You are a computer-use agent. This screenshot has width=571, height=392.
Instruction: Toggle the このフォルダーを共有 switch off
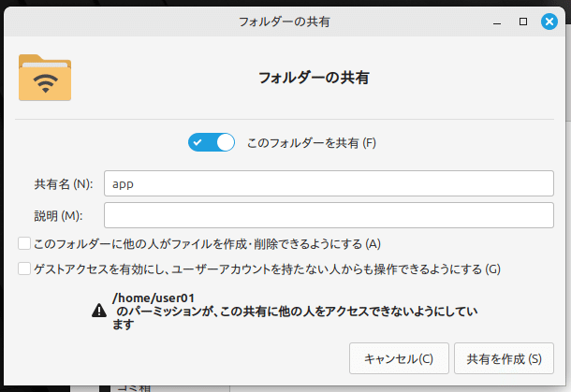point(212,142)
